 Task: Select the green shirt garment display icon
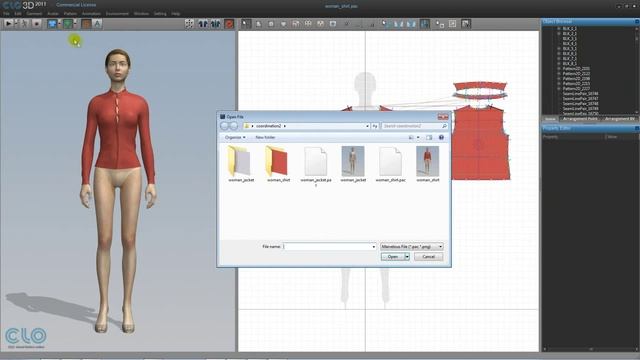[68, 24]
